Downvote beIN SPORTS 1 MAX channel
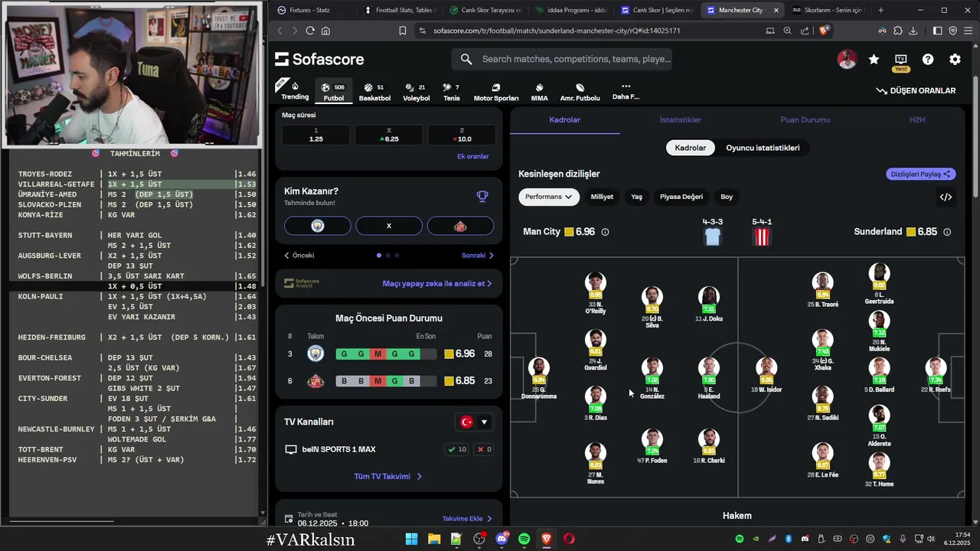The image size is (980, 551). click(x=485, y=449)
